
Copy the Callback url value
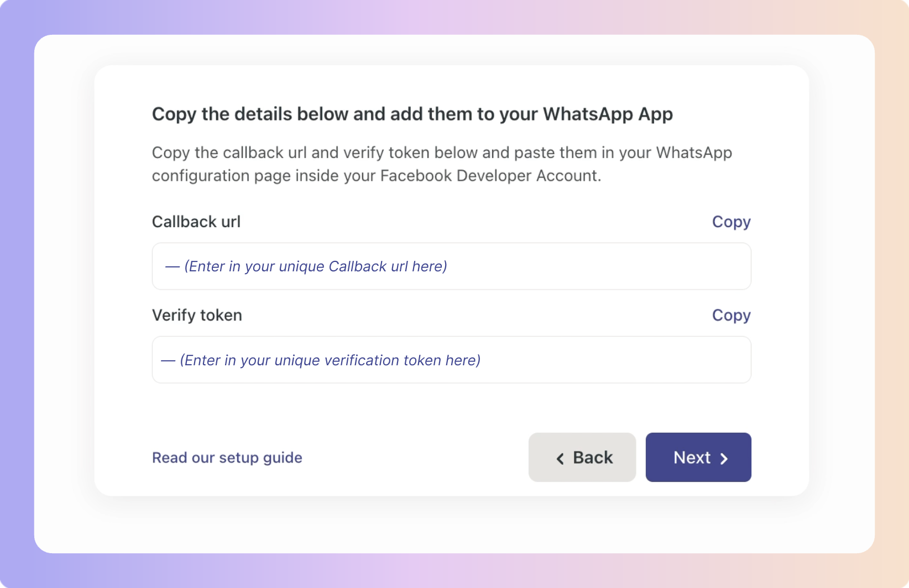(731, 222)
